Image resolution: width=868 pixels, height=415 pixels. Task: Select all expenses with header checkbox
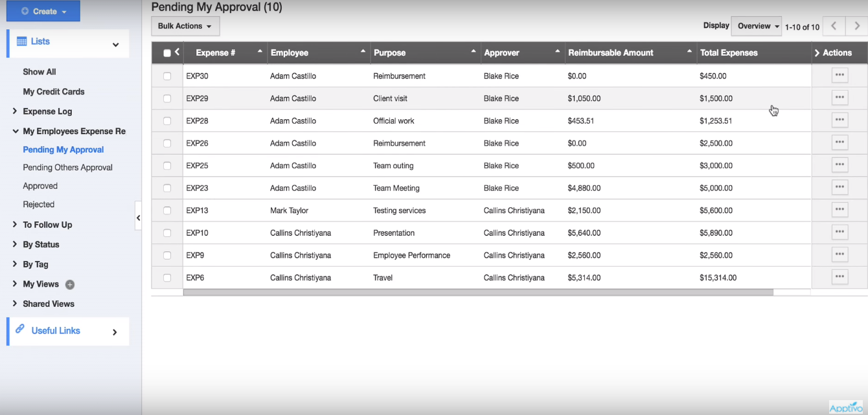click(166, 52)
